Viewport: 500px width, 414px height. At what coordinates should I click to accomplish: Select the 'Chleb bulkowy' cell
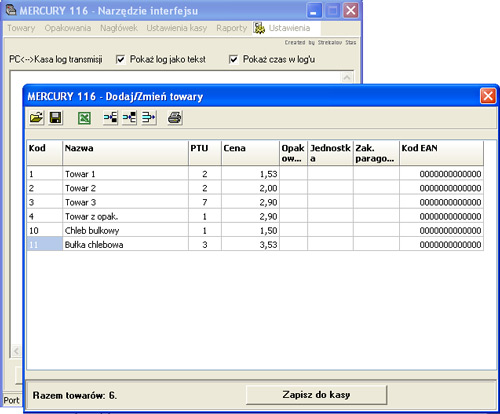[x=125, y=230]
